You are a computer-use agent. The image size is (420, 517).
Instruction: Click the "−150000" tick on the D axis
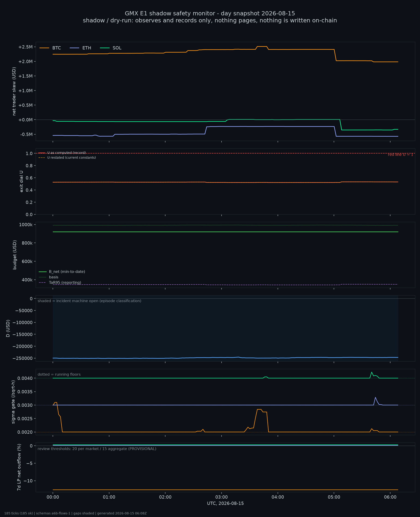23,334
